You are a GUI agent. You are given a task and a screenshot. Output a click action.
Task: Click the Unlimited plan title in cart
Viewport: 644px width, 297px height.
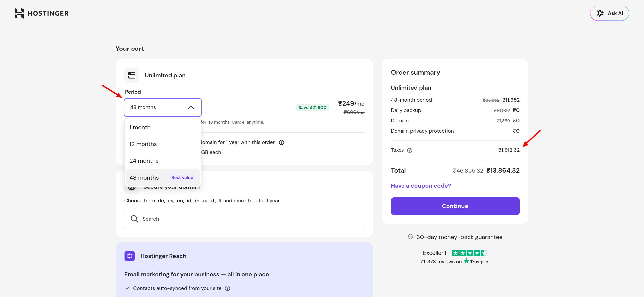pyautogui.click(x=165, y=75)
